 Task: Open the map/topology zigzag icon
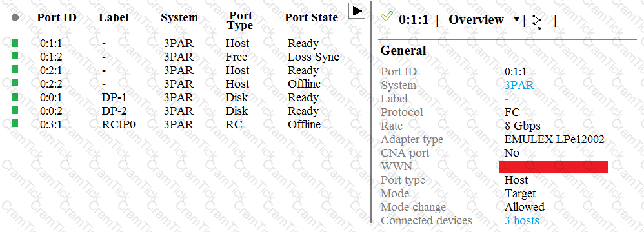pyautogui.click(x=537, y=22)
